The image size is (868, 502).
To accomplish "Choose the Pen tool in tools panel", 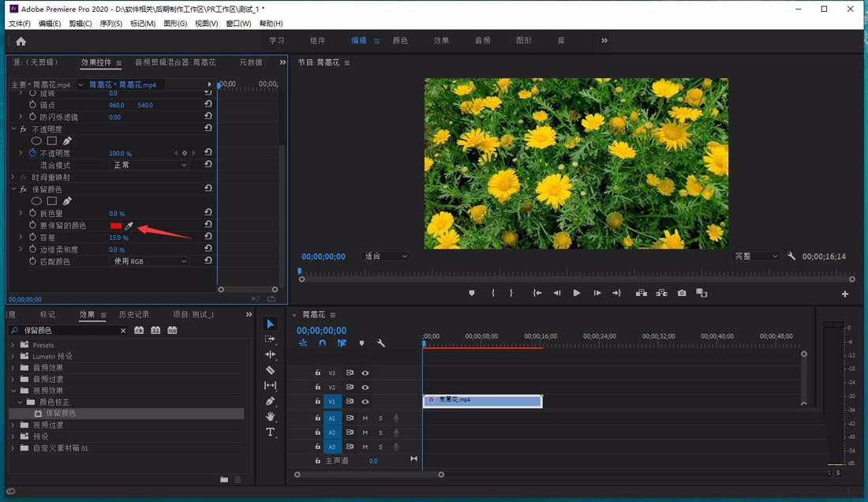I will tap(270, 401).
